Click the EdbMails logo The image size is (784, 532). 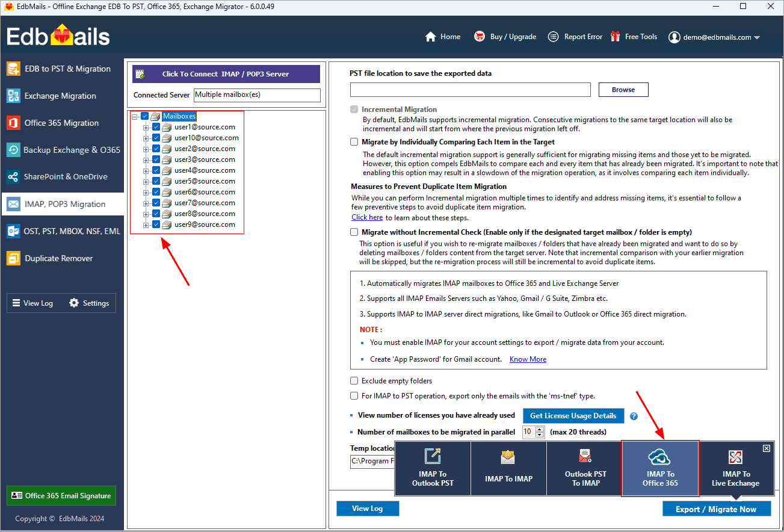58,36
